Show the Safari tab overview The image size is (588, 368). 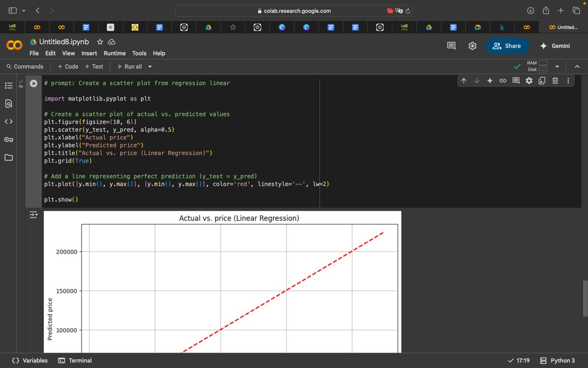point(576,11)
